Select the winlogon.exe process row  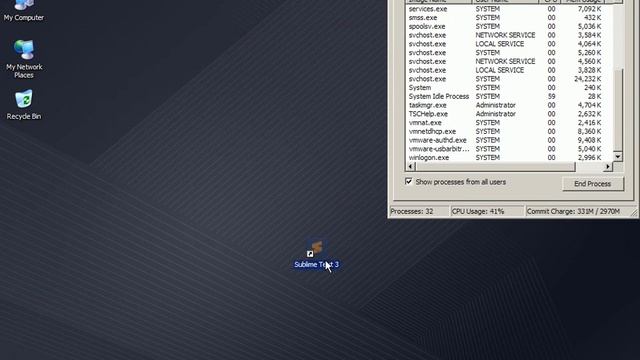tap(509, 158)
